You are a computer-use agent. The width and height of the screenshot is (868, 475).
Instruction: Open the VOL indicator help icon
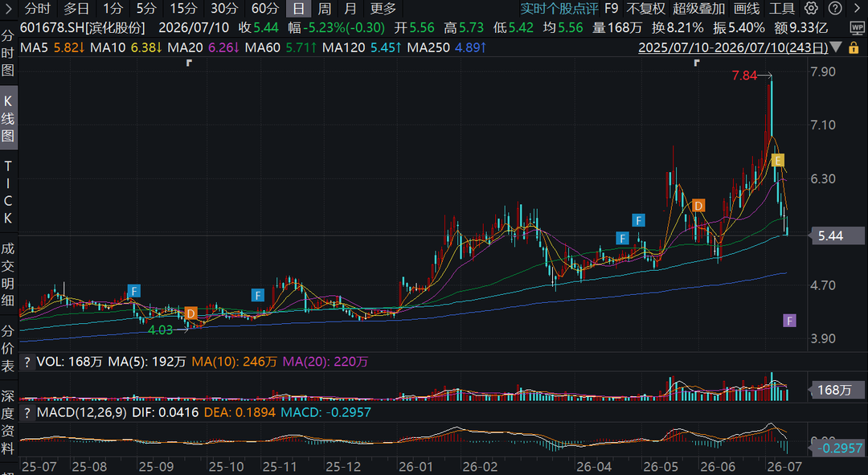click(x=27, y=362)
